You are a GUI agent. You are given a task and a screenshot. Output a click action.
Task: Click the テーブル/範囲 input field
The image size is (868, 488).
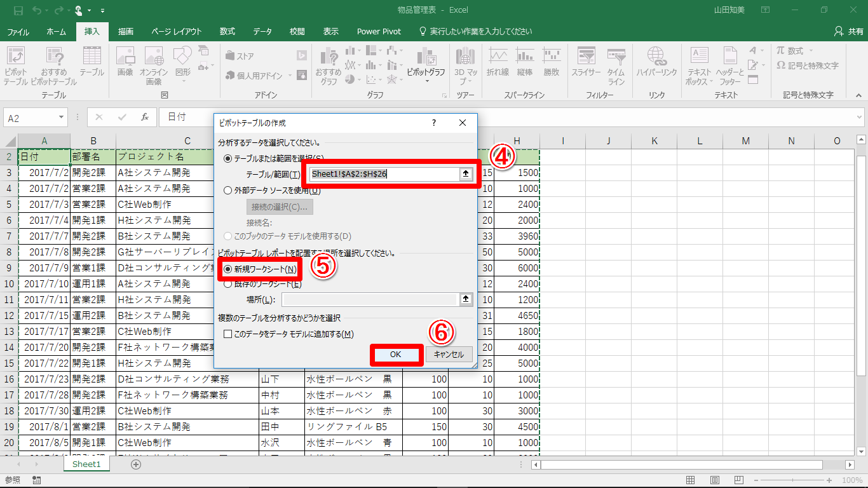click(385, 173)
